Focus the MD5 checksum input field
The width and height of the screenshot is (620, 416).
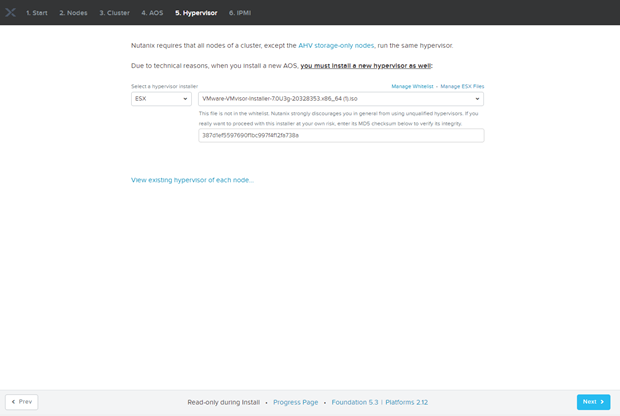341,135
